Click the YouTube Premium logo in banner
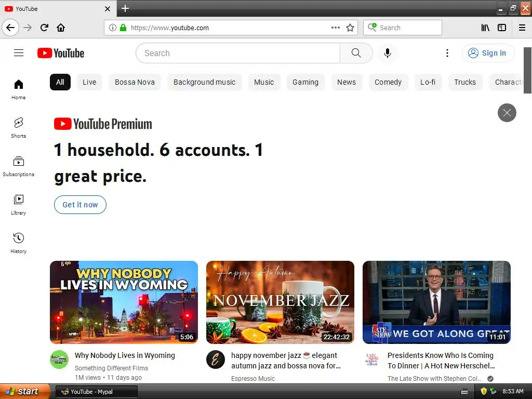 point(103,124)
